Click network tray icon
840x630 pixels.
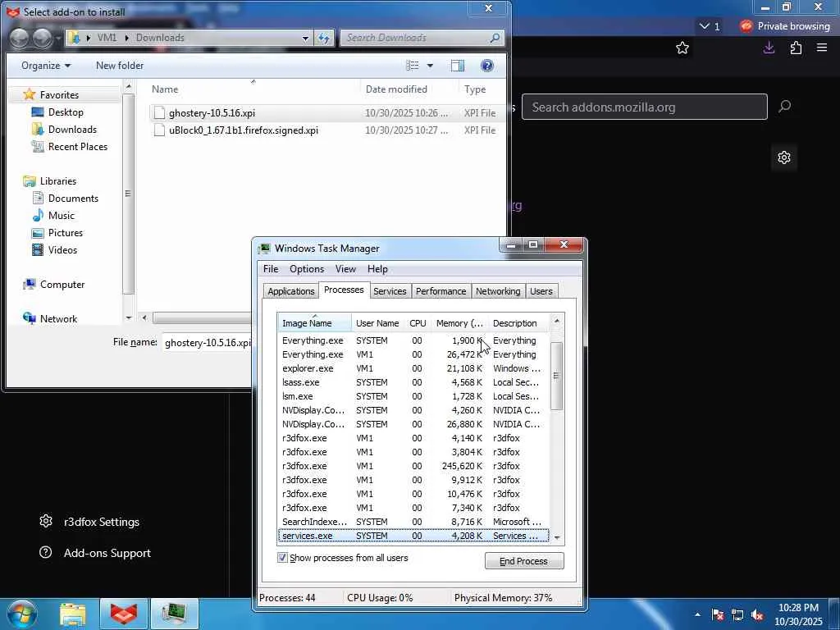point(737,614)
